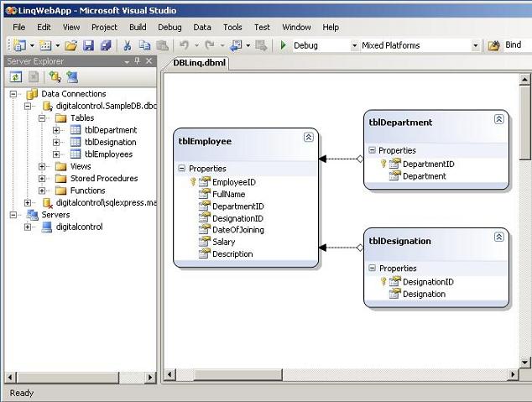Open the Edit menu
Screen dimensions: 532x402
tap(44, 27)
